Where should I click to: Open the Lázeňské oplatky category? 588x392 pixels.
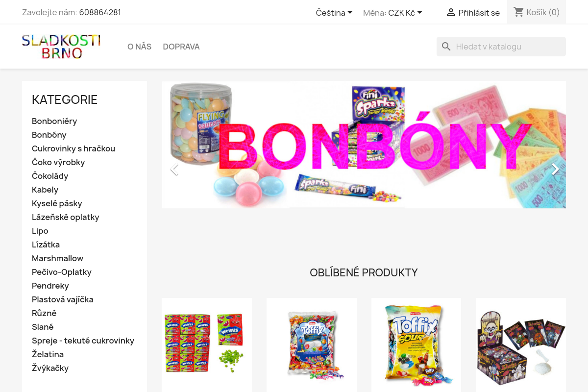pos(66,217)
